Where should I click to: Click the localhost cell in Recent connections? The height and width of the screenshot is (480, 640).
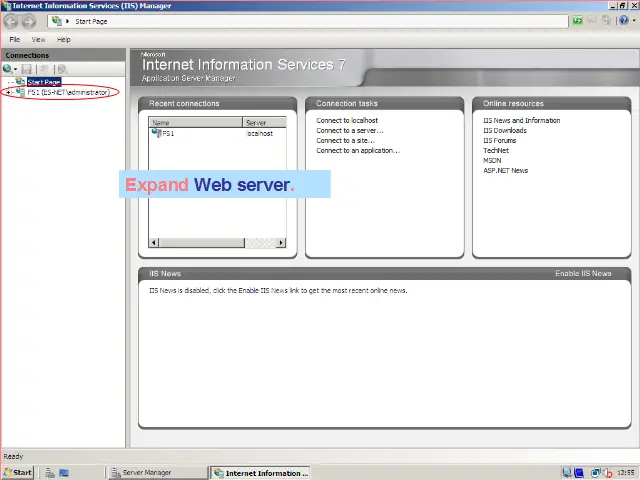(260, 133)
